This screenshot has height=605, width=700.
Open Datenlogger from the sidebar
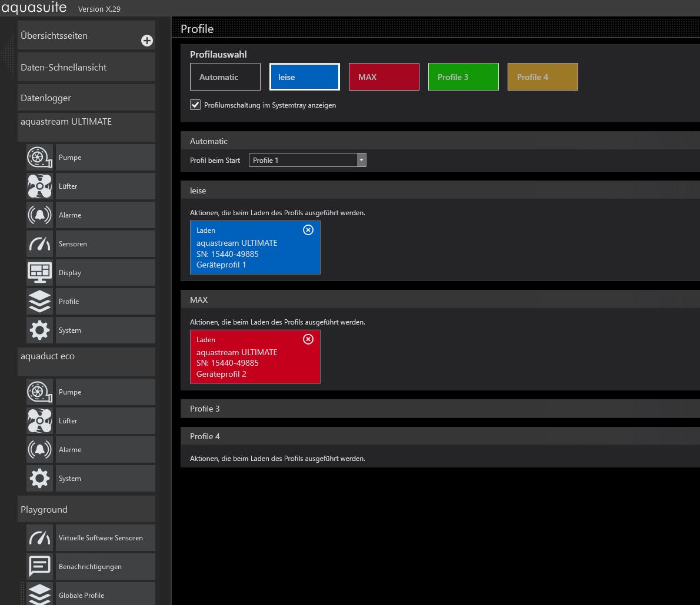(x=86, y=98)
